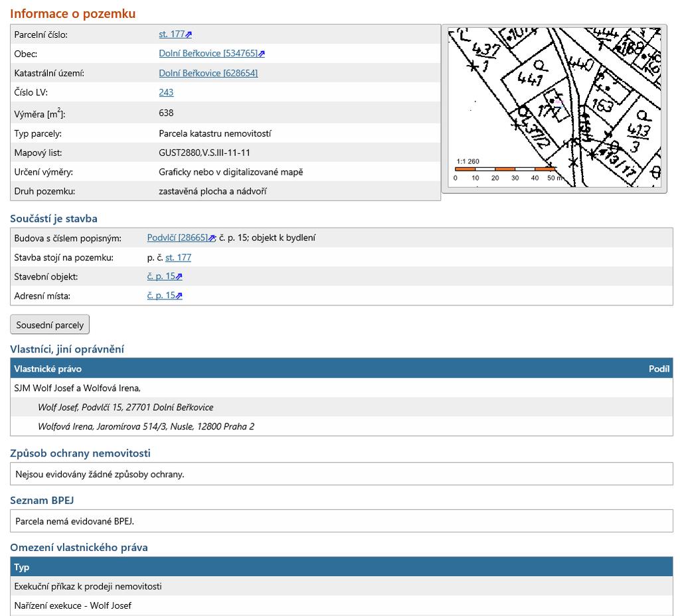This screenshot has height=616, width=680.
Task: Click the Sousední parcely button
Action: [x=50, y=325]
